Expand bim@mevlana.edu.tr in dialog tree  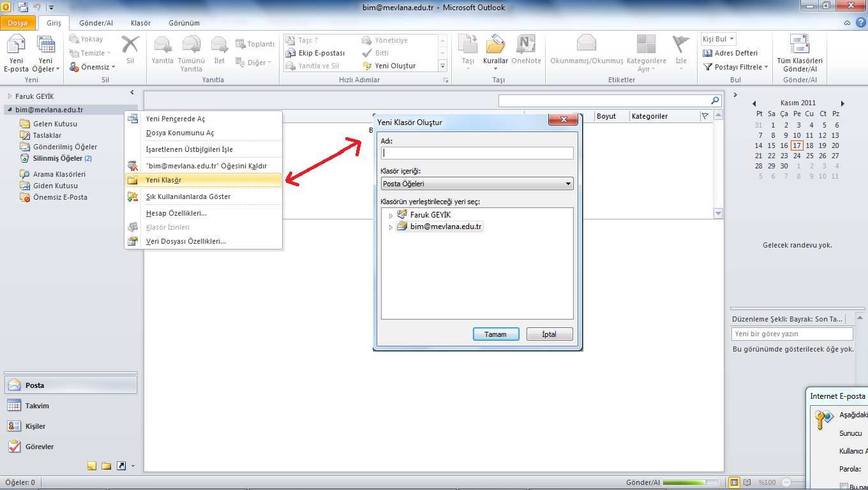[391, 227]
